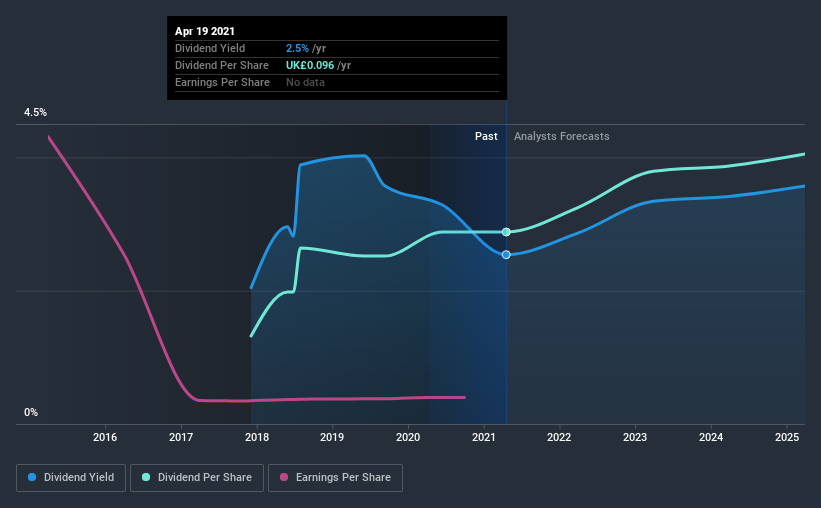Image resolution: width=821 pixels, height=508 pixels.
Task: Click the 2020 x-axis label
Action: pyautogui.click(x=408, y=437)
